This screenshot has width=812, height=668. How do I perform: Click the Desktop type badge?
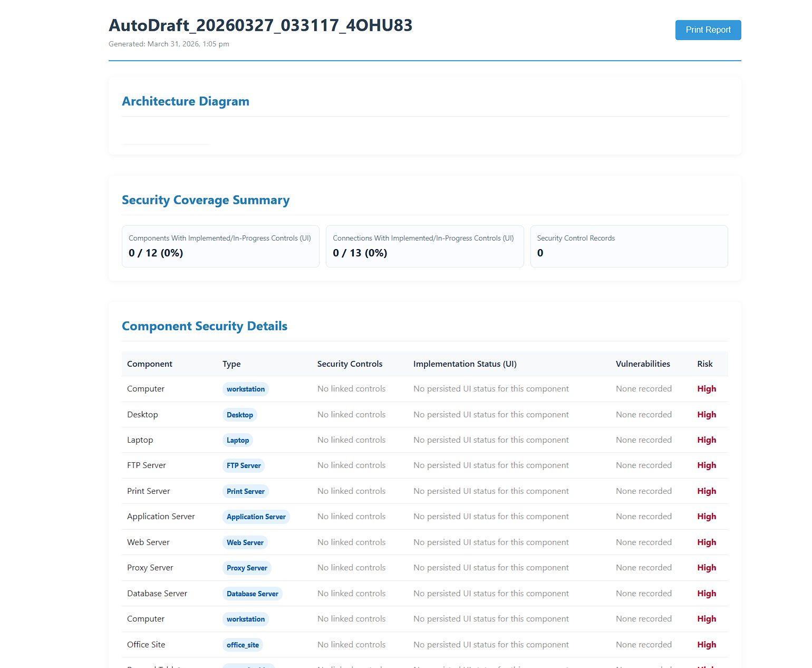point(240,415)
